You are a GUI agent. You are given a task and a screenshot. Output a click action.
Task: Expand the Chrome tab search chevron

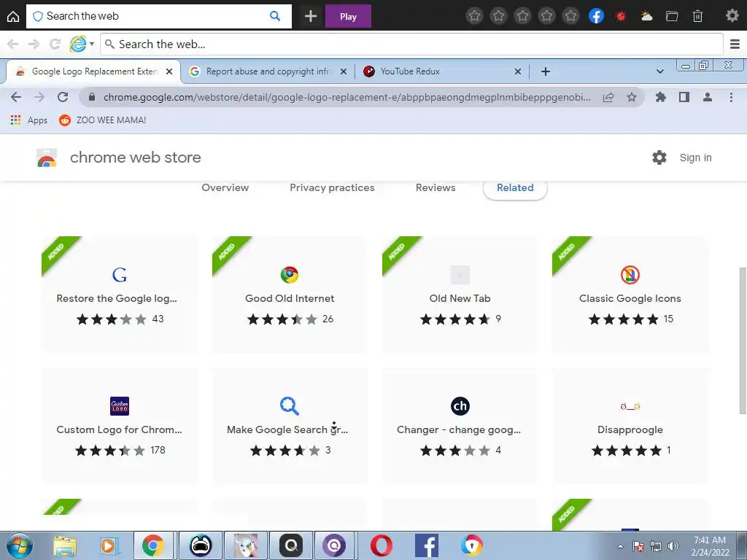point(659,71)
